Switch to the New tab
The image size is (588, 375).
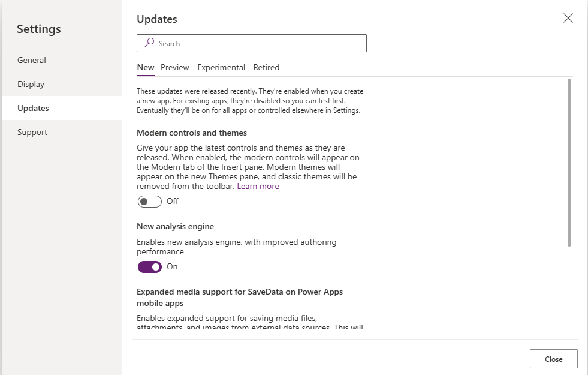click(x=146, y=68)
